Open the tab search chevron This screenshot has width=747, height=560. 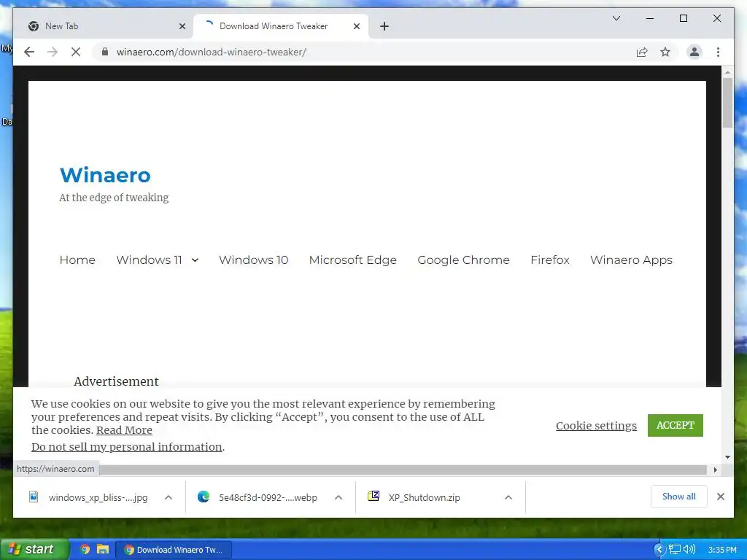[x=616, y=18]
